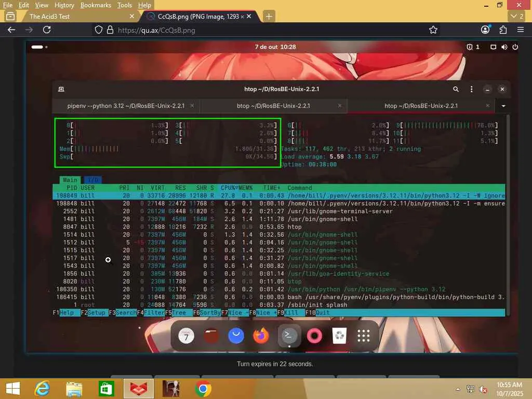
Task: Switch to the htop I/O tab
Action: point(92,180)
